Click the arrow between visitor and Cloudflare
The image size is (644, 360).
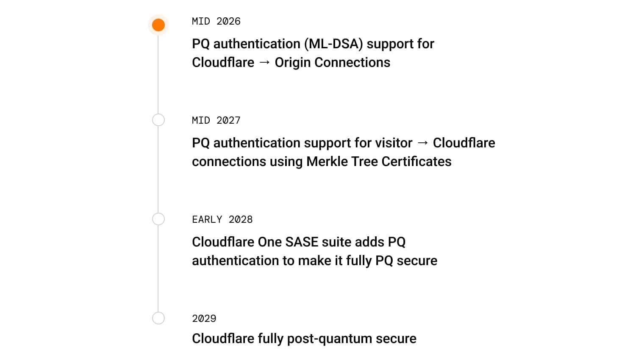click(x=422, y=143)
